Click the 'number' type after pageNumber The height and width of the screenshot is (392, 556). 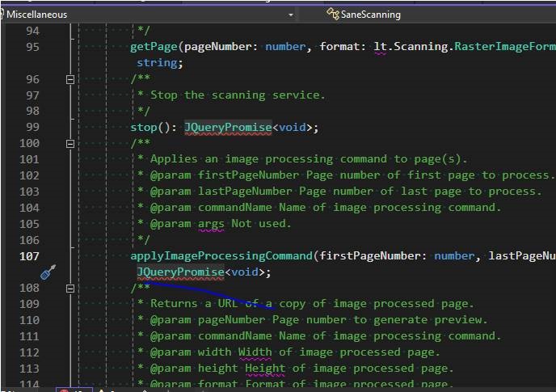click(285, 47)
